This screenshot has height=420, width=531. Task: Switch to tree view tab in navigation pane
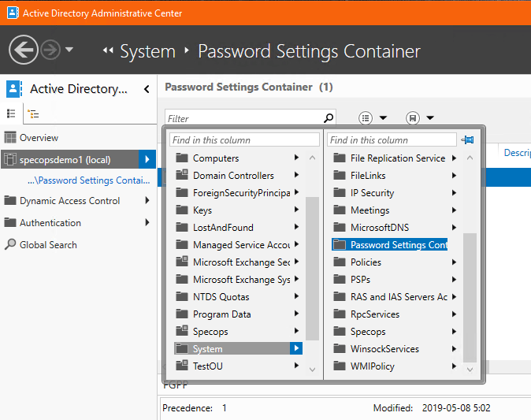click(33, 113)
